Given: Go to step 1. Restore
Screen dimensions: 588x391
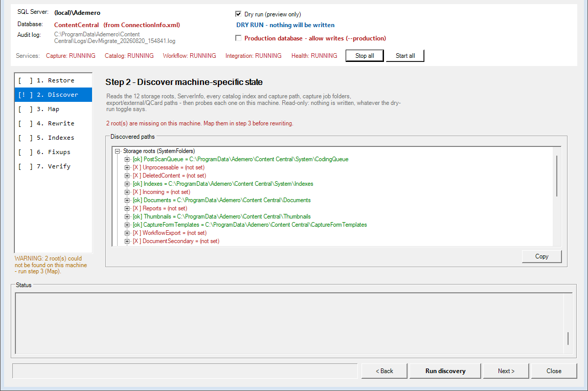Looking at the screenshot, I should [53, 80].
